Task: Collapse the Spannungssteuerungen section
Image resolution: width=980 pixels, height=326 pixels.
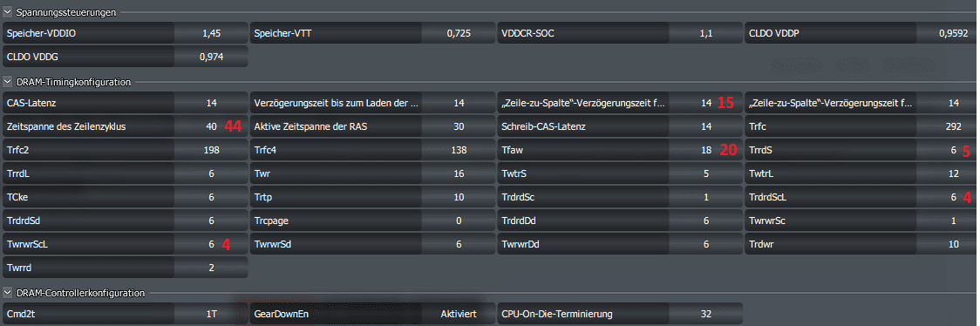Action: click(x=8, y=12)
